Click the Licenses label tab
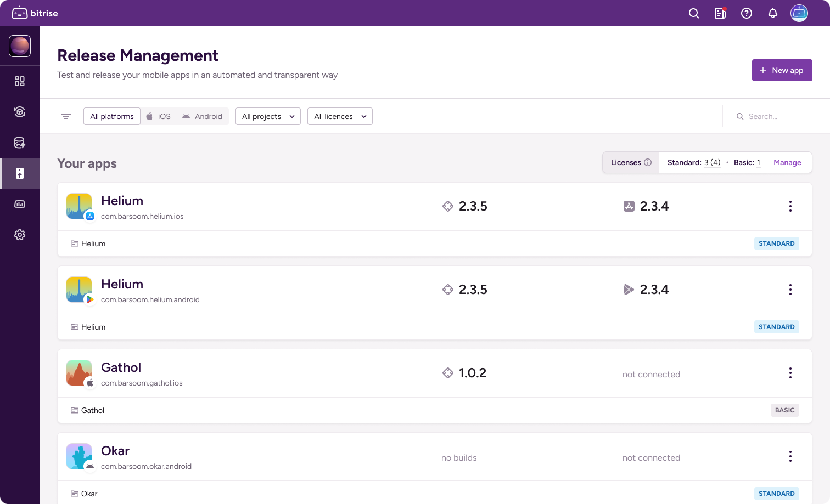 (631, 162)
